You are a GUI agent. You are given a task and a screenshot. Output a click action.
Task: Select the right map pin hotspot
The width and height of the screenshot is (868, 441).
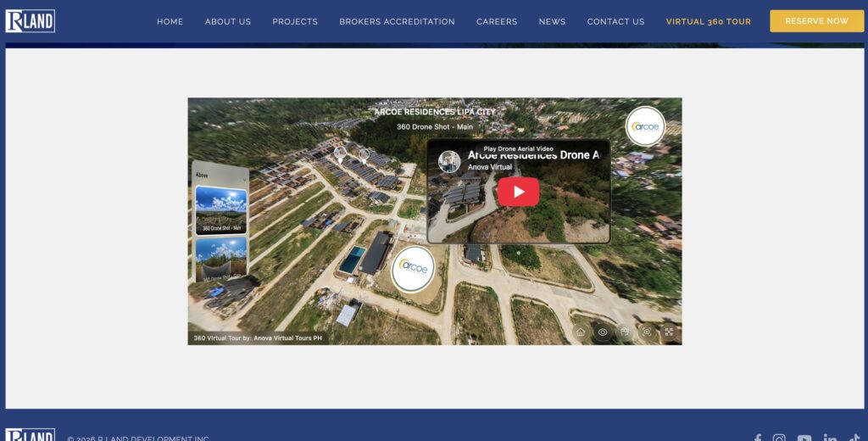pos(364,156)
